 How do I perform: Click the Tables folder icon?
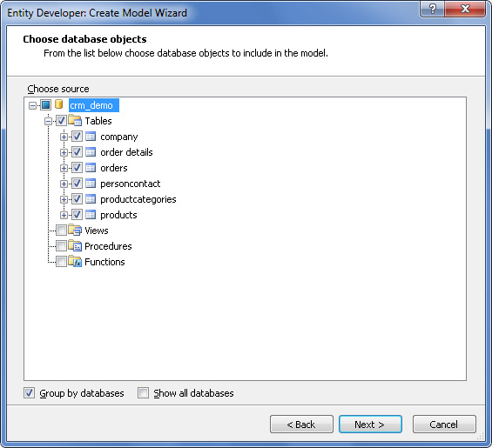(75, 120)
